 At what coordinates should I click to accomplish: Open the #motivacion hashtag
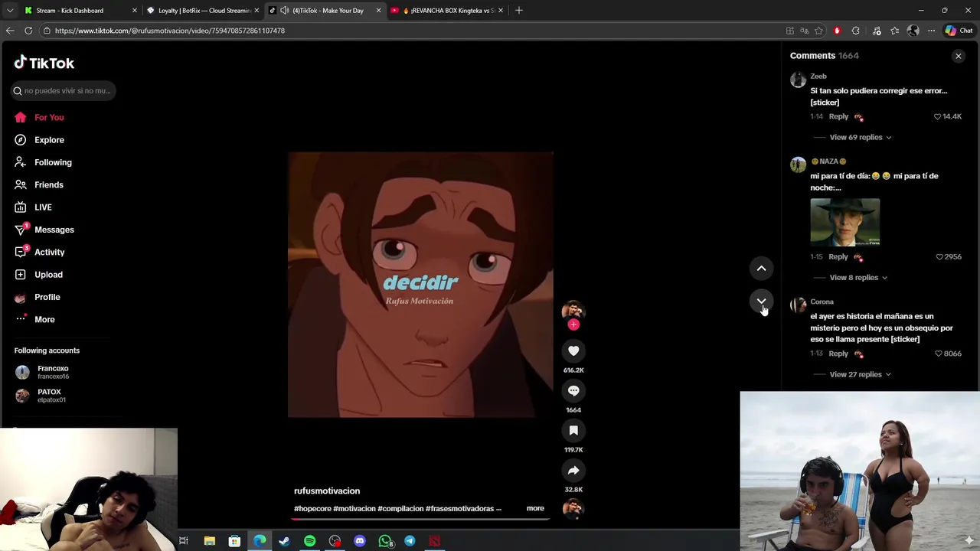(x=354, y=508)
